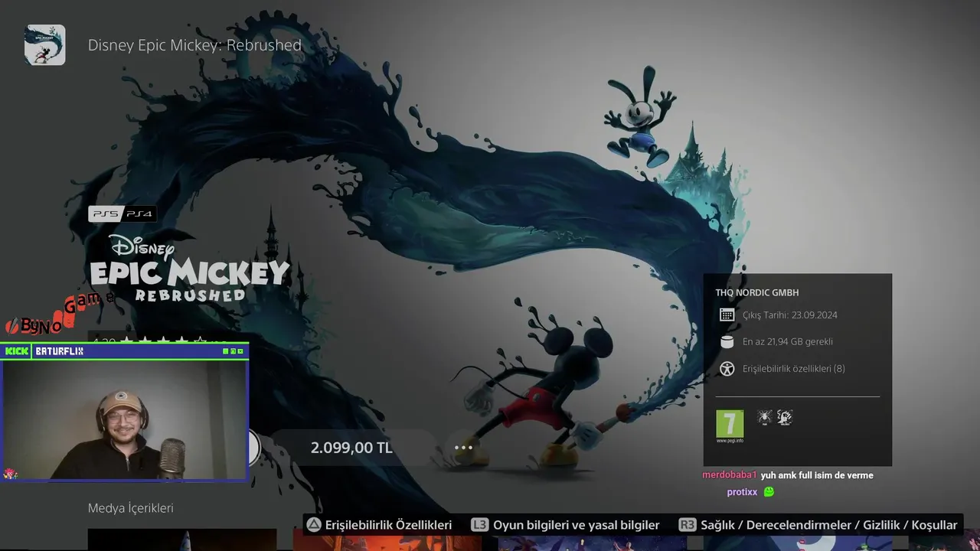Image resolution: width=980 pixels, height=551 pixels.
Task: Open first media thumbnail under Medya İçerikleri
Action: (x=182, y=540)
